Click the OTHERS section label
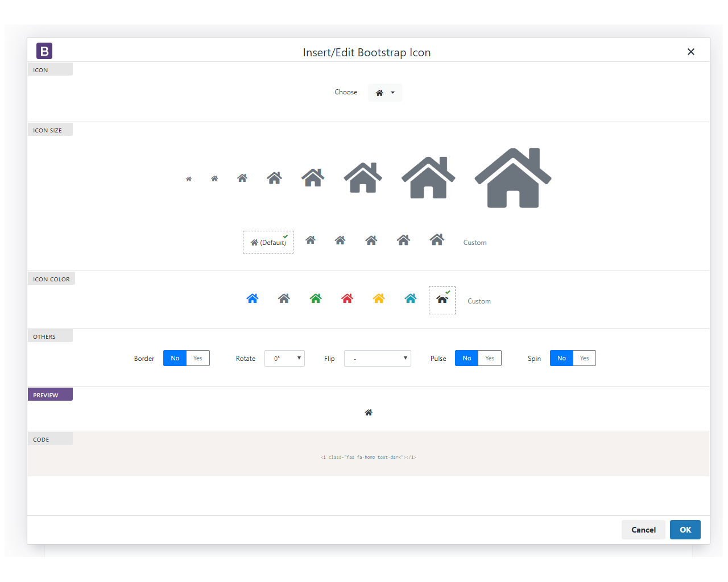 (50, 336)
